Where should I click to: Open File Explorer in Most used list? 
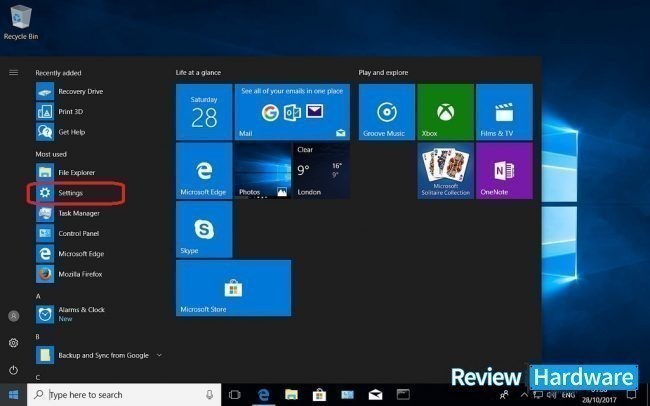pos(66,172)
